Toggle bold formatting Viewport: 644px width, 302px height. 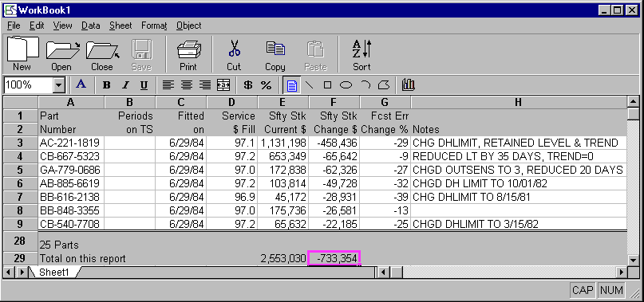click(107, 85)
